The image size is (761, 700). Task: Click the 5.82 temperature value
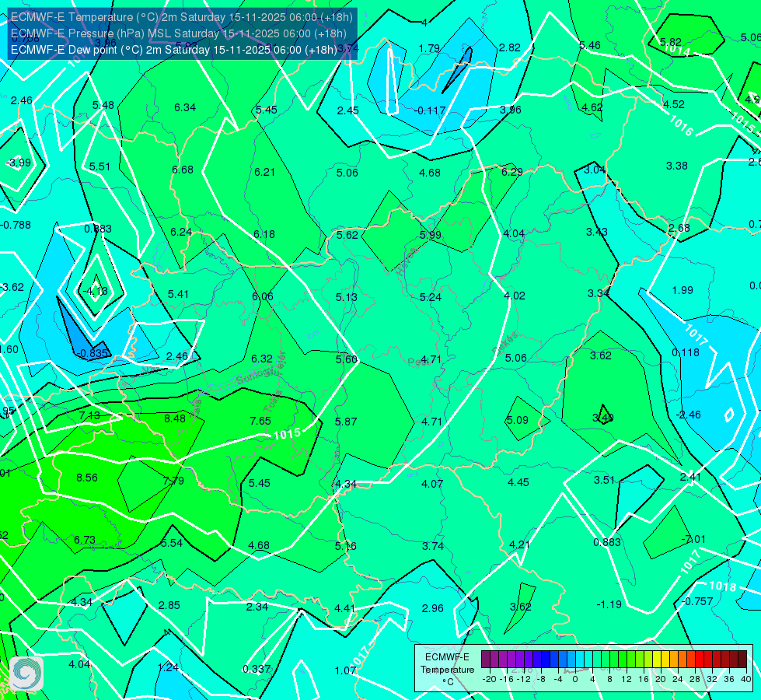[x=671, y=42]
